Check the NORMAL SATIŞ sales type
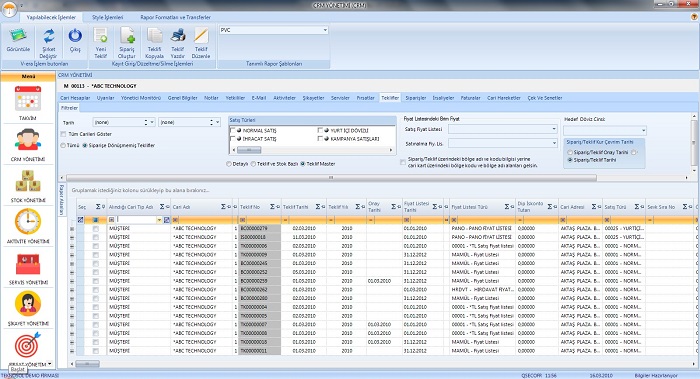This screenshot has width=700, height=379. tap(233, 130)
